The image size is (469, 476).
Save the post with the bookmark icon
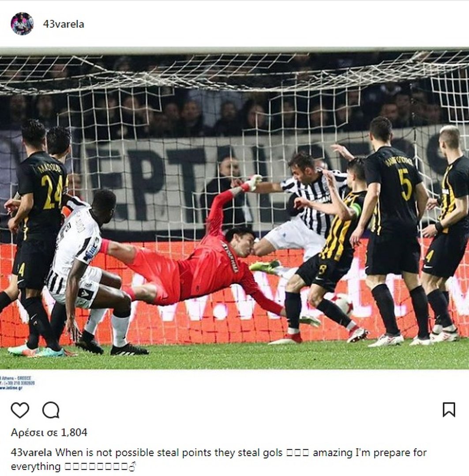pos(449,410)
